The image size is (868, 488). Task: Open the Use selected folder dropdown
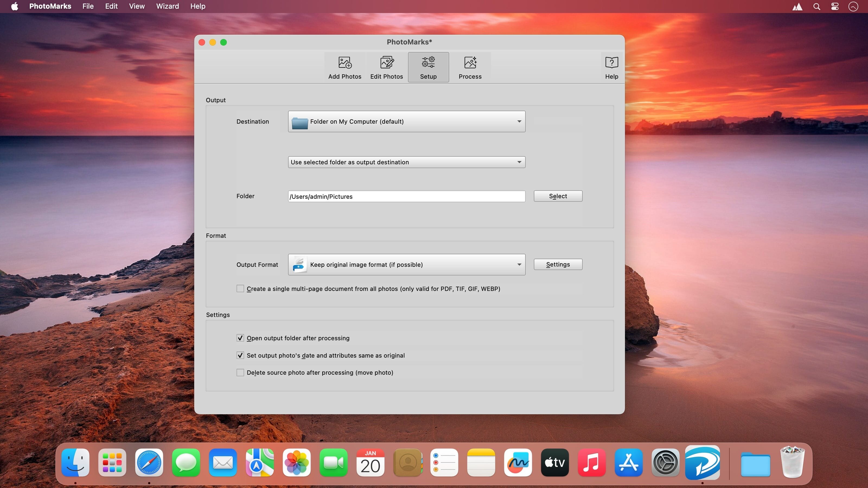pyautogui.click(x=406, y=162)
